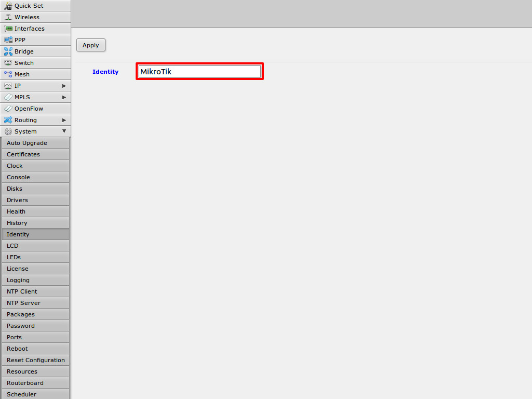Open the IP settings icon
The width and height of the screenshot is (532, 399).
coord(8,86)
